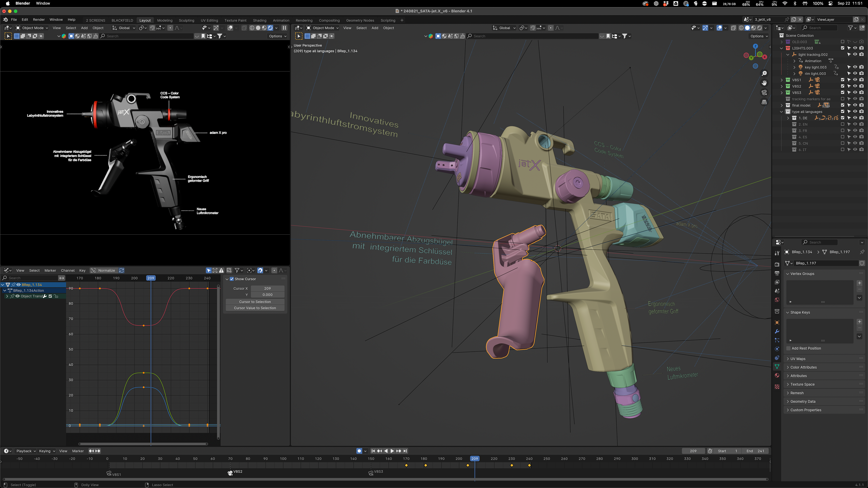Switch to the Shading workspace tab
868x488 pixels.
tap(259, 20)
